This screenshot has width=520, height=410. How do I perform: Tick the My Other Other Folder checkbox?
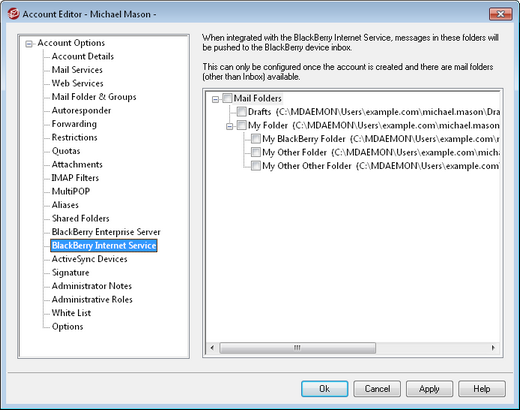point(256,165)
